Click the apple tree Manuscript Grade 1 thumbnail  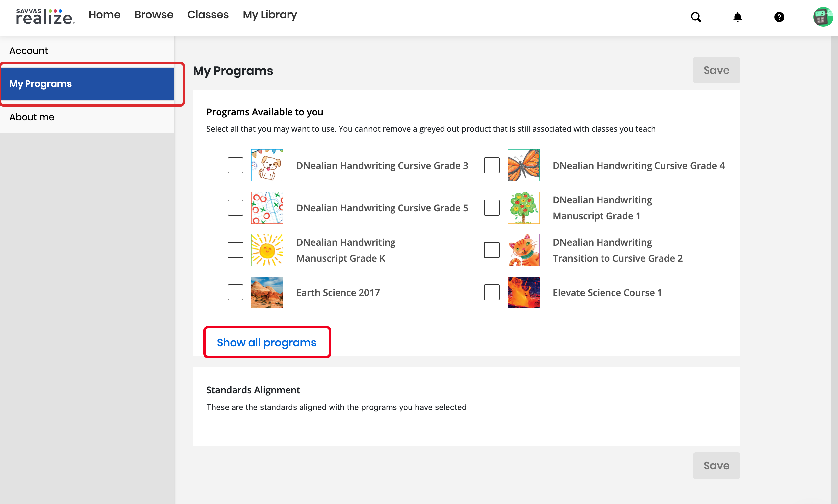point(523,208)
